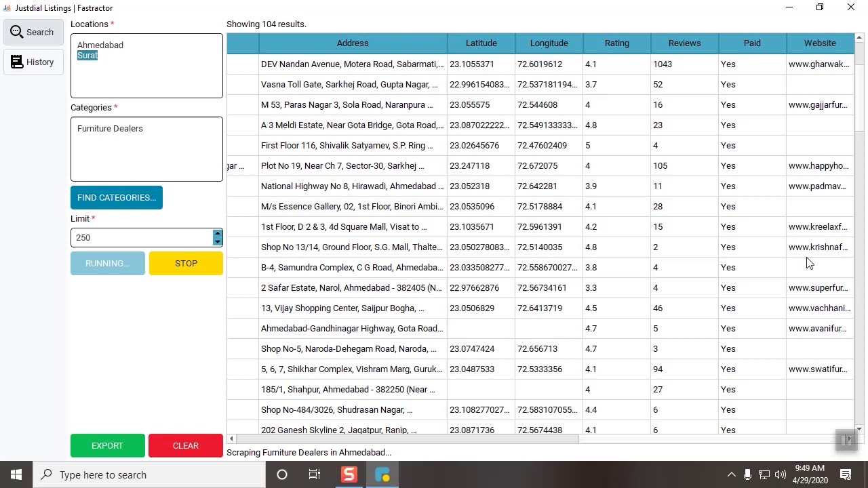868x488 pixels.
Task: Click the red CLEAR button
Action: (186, 445)
